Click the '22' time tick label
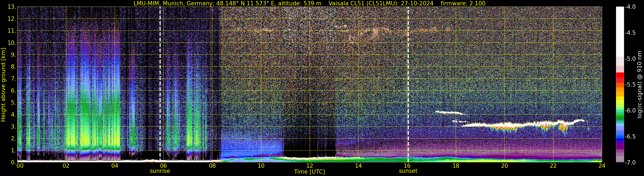This screenshot has width=644, height=176. 553,166
